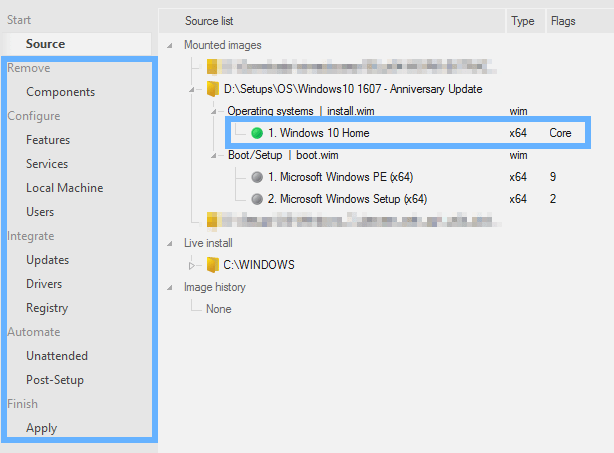Collapse the D:\Setups\OS\Windows10 1607 folder node

point(192,90)
